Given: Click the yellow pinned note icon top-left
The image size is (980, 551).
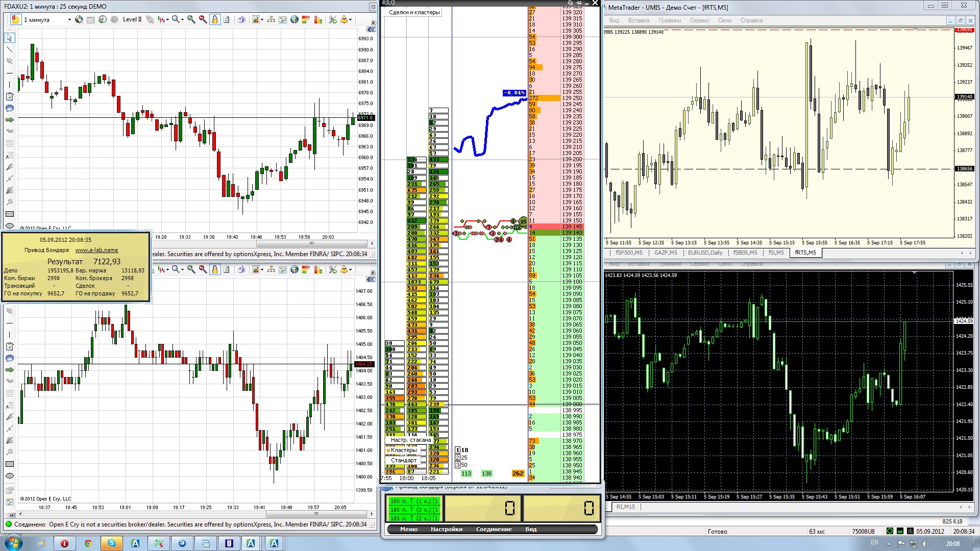Looking at the screenshot, I should 15,19.
